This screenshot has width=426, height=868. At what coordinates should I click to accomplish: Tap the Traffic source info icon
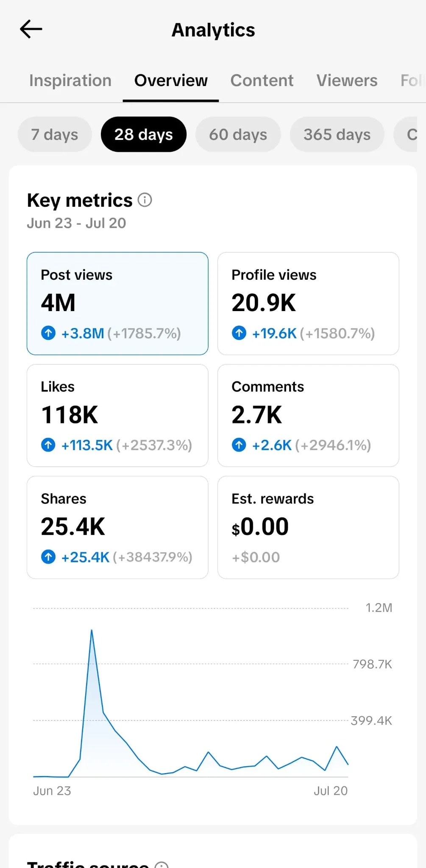(161, 864)
